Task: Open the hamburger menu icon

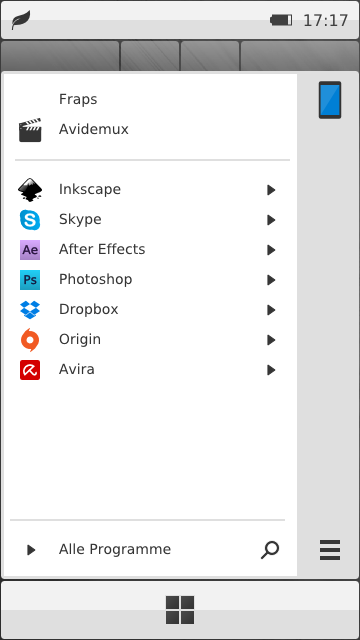Action: click(x=330, y=550)
